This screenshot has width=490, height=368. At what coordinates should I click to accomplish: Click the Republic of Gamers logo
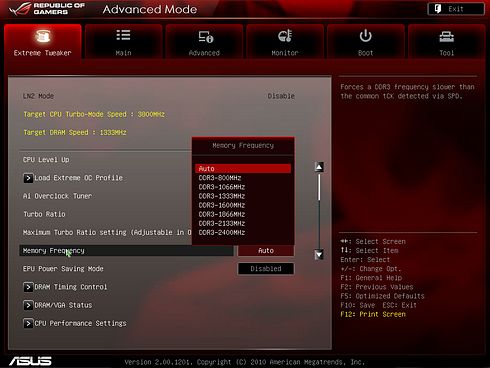pos(47,9)
